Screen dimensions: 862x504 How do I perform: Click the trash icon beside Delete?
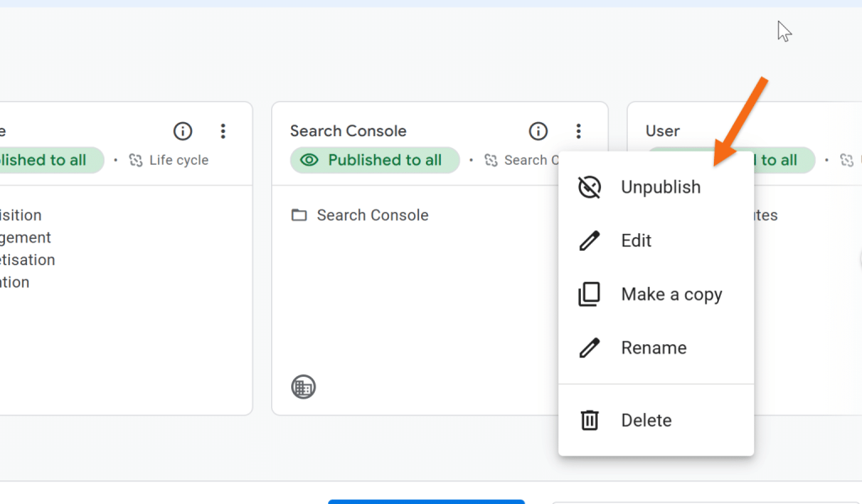point(589,420)
